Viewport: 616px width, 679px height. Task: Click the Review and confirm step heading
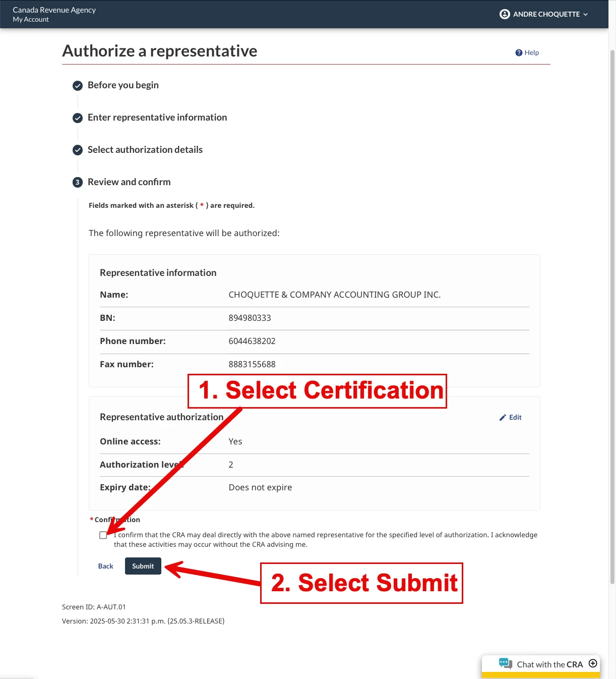129,182
